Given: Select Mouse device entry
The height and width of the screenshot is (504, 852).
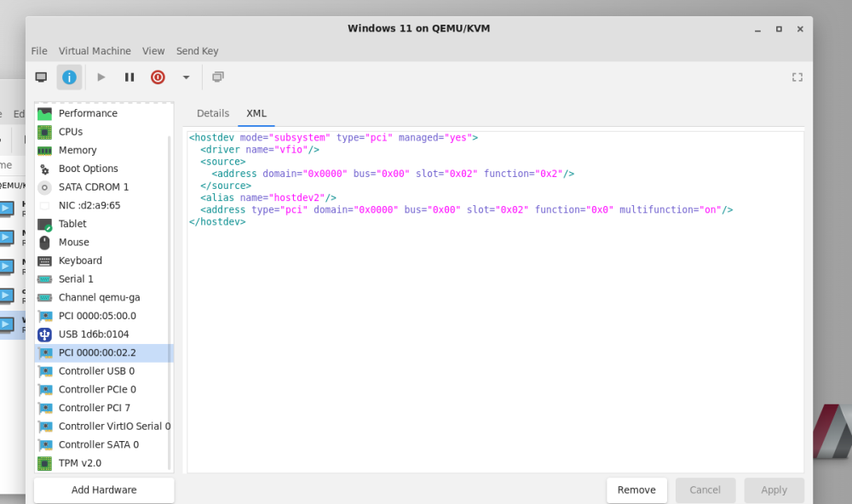Looking at the screenshot, I should point(104,243).
